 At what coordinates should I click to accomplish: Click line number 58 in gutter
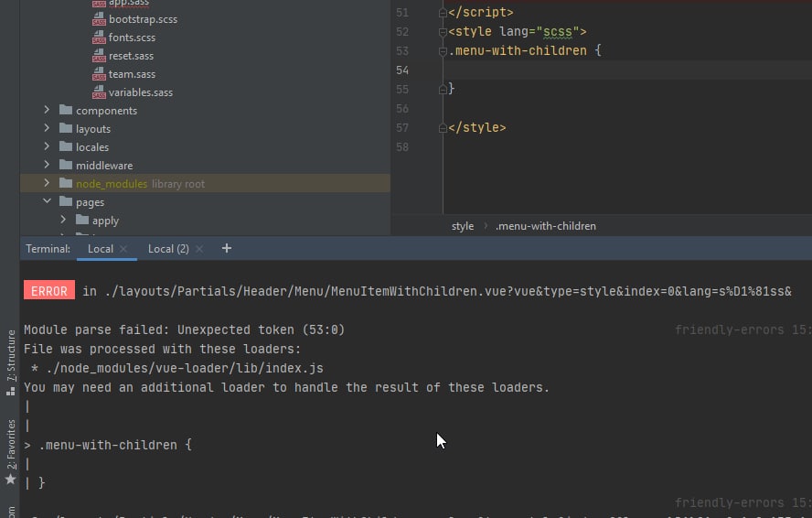[402, 147]
